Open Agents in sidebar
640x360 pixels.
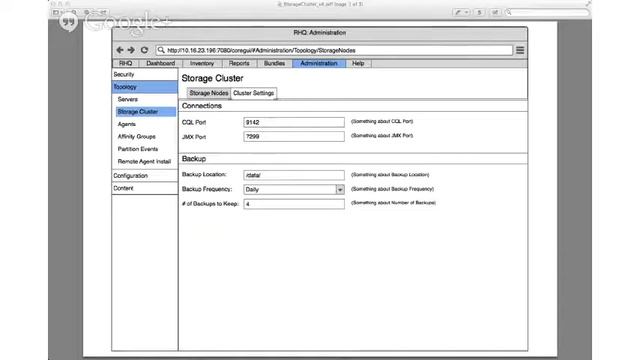127,124
